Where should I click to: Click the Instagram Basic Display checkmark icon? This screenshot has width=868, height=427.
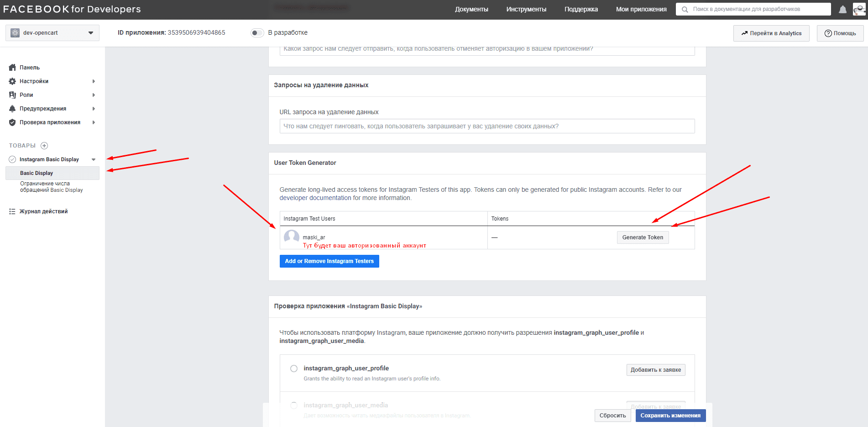click(12, 159)
